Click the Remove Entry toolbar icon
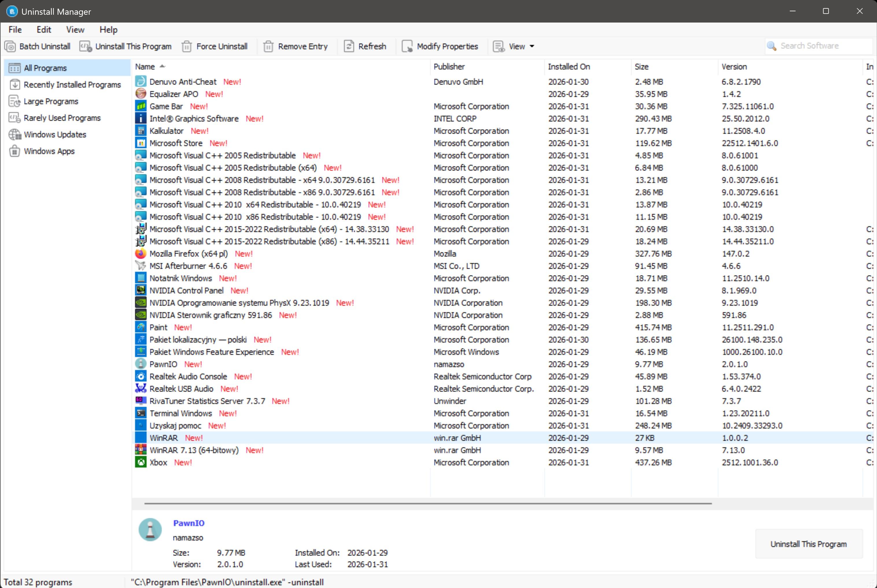The image size is (877, 588). (x=268, y=47)
